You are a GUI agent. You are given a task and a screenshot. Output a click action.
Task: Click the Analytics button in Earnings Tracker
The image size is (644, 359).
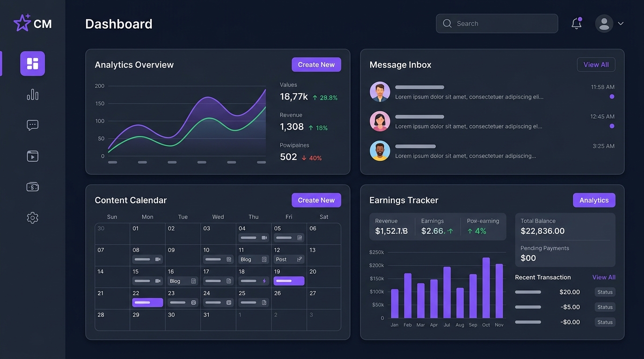[x=594, y=200]
